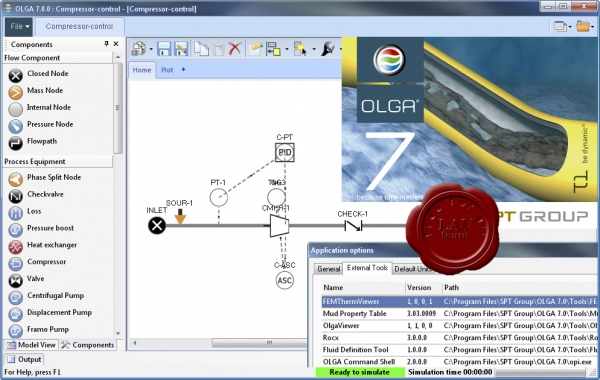Select the Displacement Pump component icon
This screenshot has width=600, height=380.
coord(16,314)
